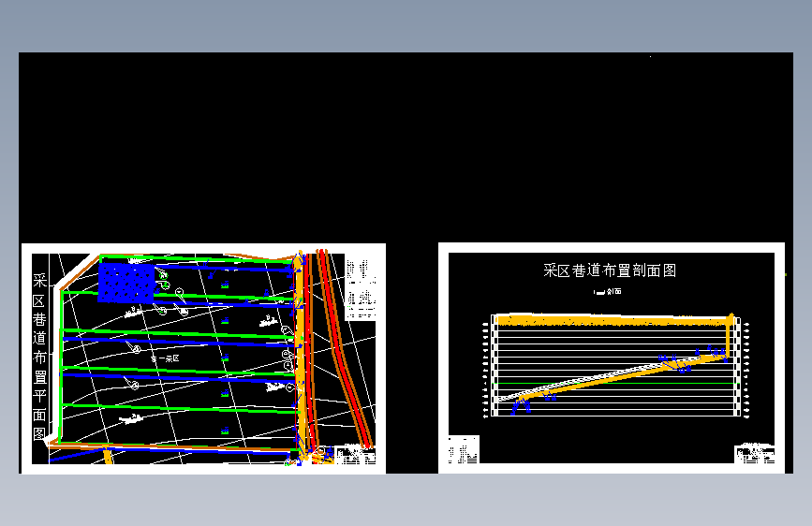Click the 第一采区 label on plan
Image resolution: width=812 pixels, height=526 pixels.
tap(165, 358)
